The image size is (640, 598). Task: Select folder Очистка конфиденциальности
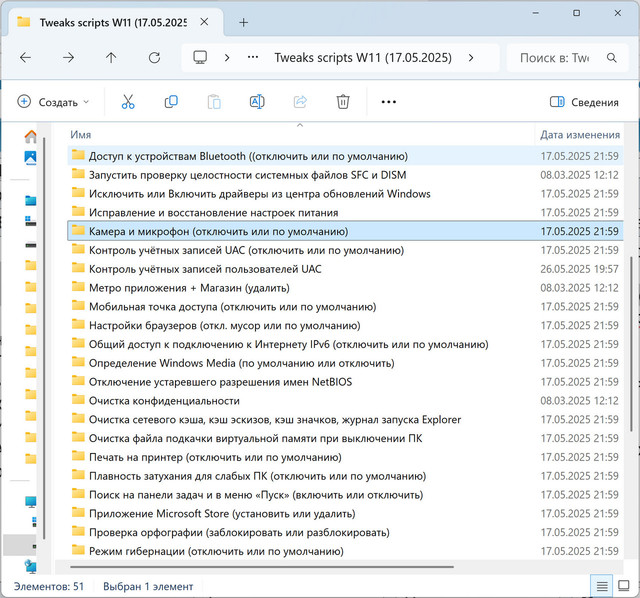click(x=345, y=400)
